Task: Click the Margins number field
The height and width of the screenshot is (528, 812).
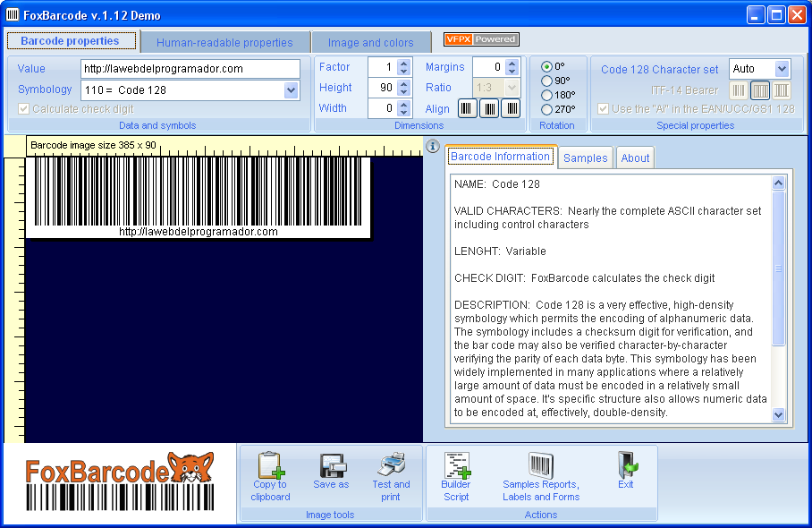Action: (x=489, y=67)
